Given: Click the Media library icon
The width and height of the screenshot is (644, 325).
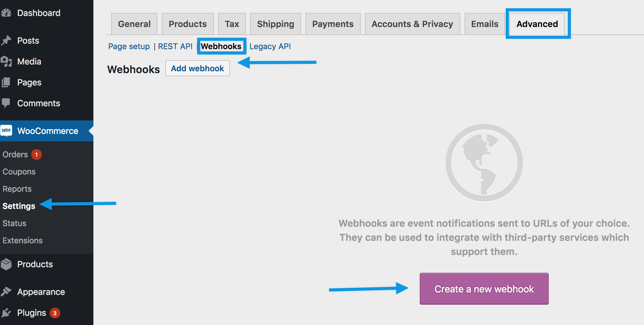Looking at the screenshot, I should click(6, 61).
